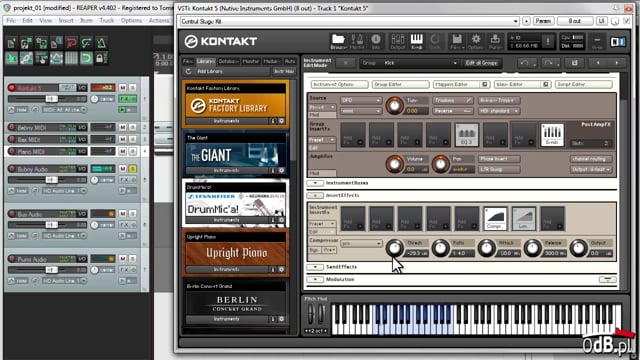The width and height of the screenshot is (640, 360).
Task: Open the Kontakt Browser folder icon
Action: tap(338, 40)
